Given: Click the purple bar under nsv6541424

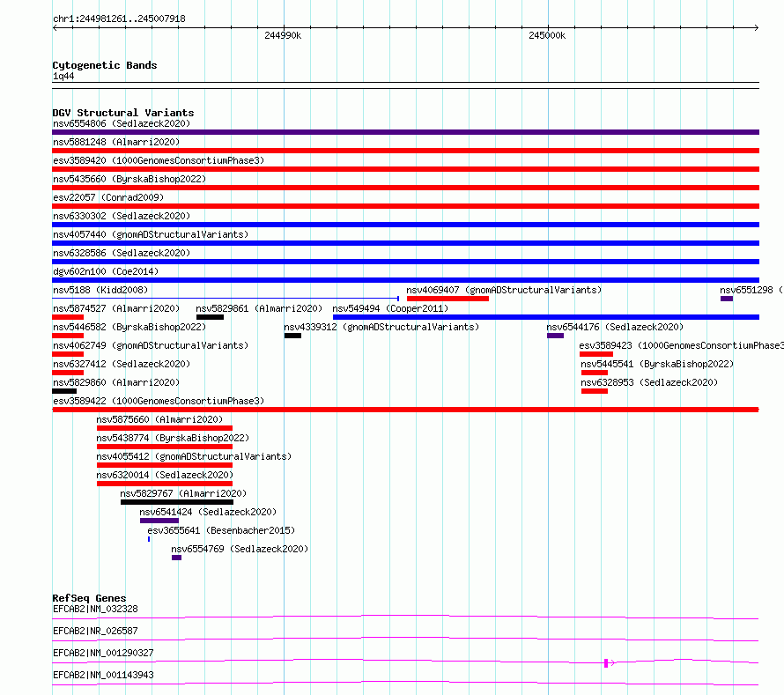Looking at the screenshot, I should (159, 521).
